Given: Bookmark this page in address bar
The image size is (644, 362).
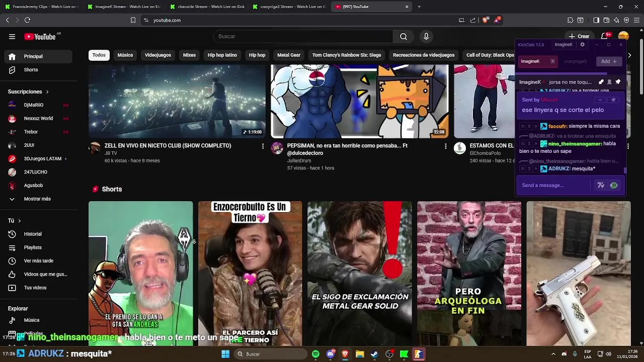Looking at the screenshot, I should [x=133, y=20].
